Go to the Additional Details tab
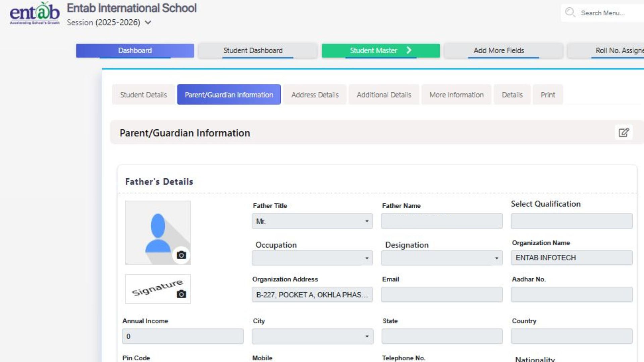 click(384, 95)
